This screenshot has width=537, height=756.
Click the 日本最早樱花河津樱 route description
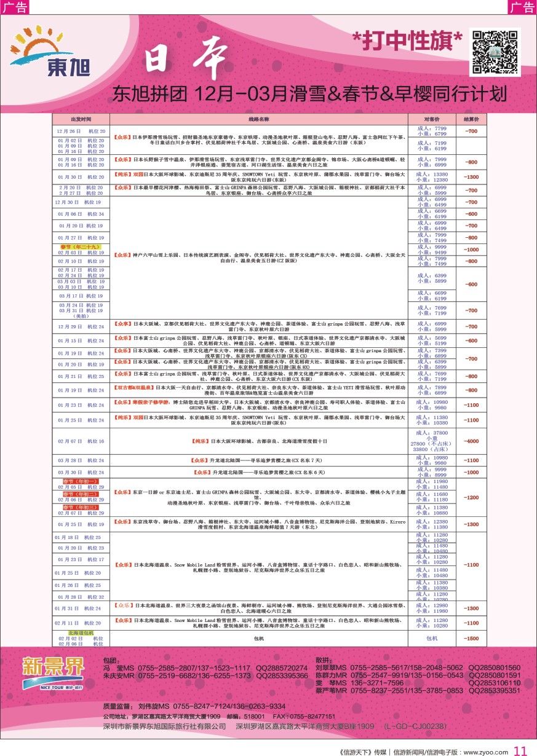click(259, 189)
